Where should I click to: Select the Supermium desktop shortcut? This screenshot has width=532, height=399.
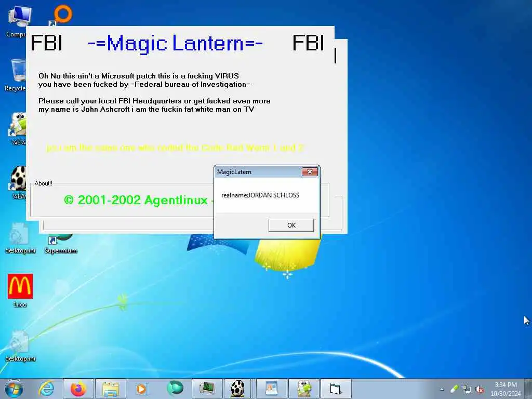pos(61,244)
